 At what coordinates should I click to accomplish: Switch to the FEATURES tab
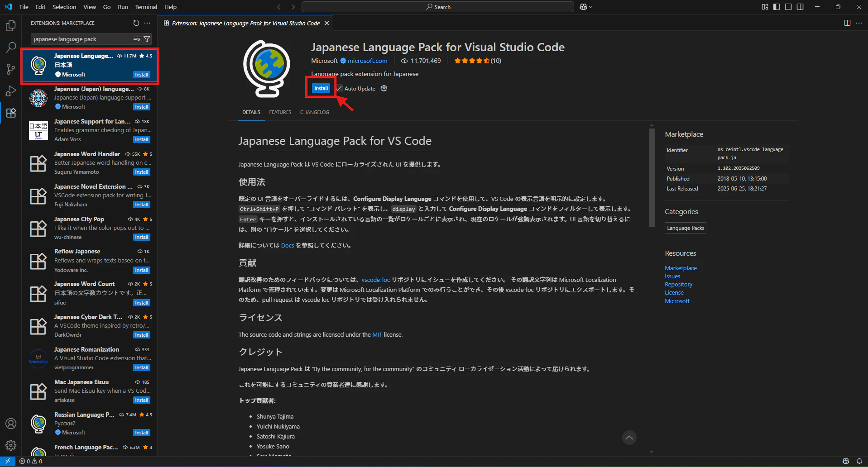tap(280, 112)
